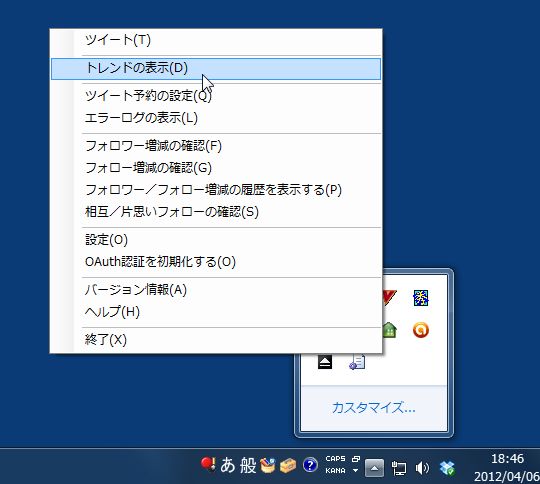Select トレンドの表示(D) menu item
This screenshot has height=484, width=540.
point(216,69)
